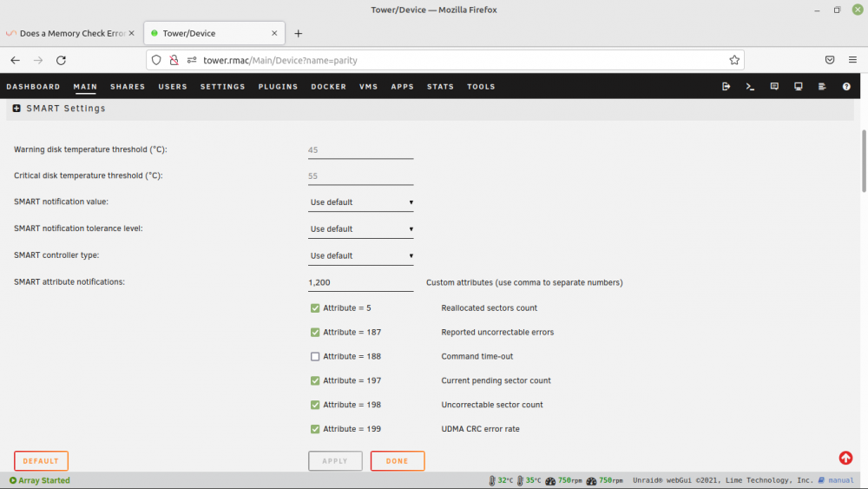Open the feedback icon in header
The image size is (868, 489).
774,86
